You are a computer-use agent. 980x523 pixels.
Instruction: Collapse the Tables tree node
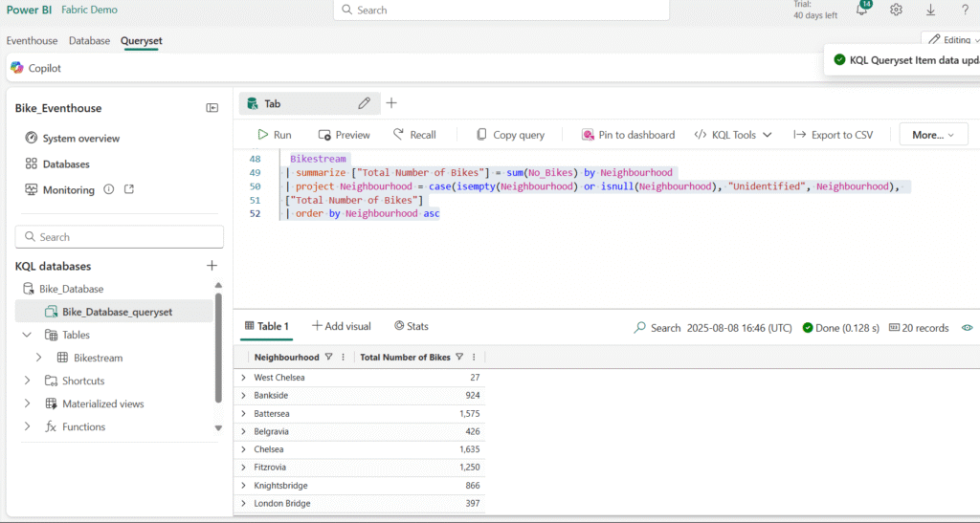pos(27,336)
